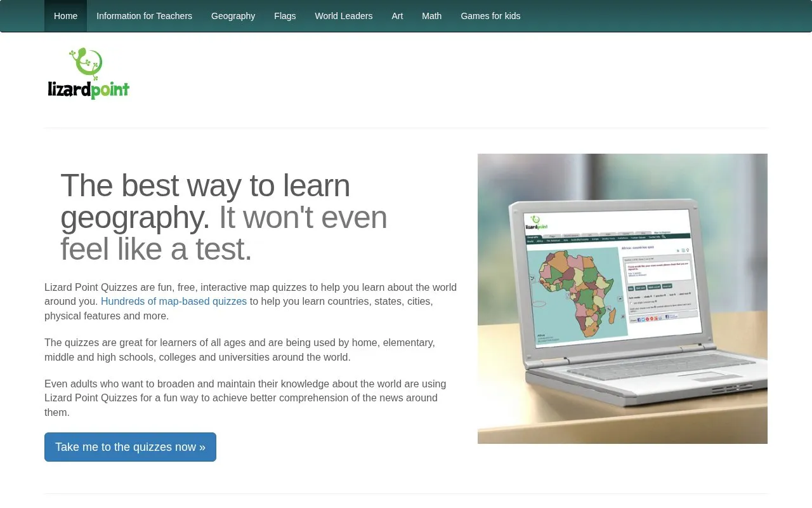Open the Math section
Screen dimensions: 812x508
pyautogui.click(x=431, y=16)
